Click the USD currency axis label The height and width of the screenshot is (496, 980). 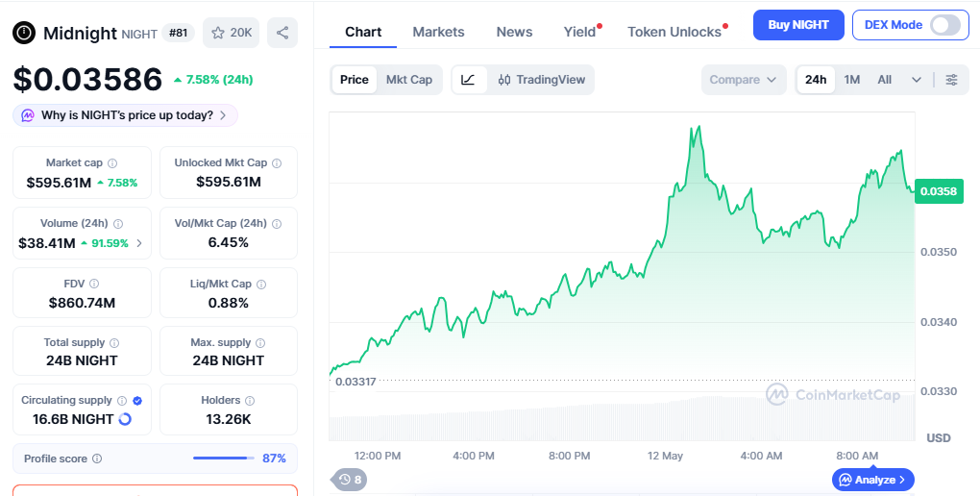(938, 437)
